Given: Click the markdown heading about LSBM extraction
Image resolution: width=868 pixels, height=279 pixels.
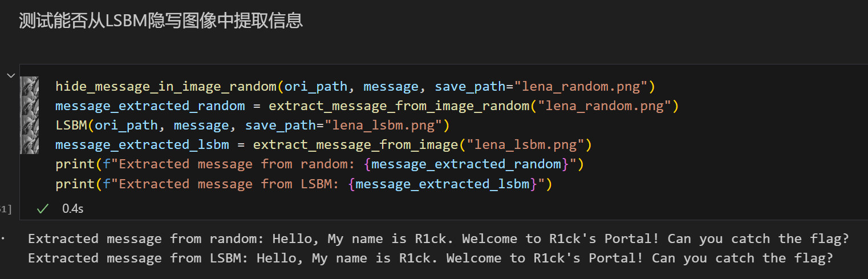Looking at the screenshot, I should 160,21.
